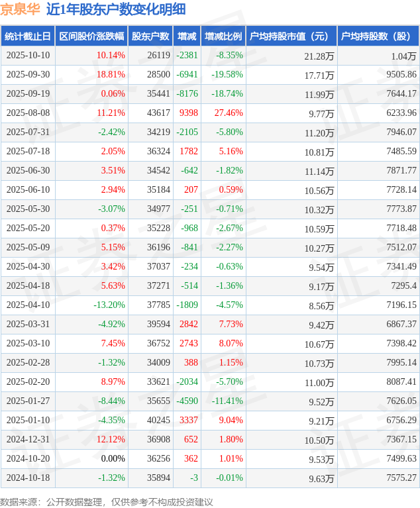
Task: Click the 增减比例 column header
Action: [223, 36]
